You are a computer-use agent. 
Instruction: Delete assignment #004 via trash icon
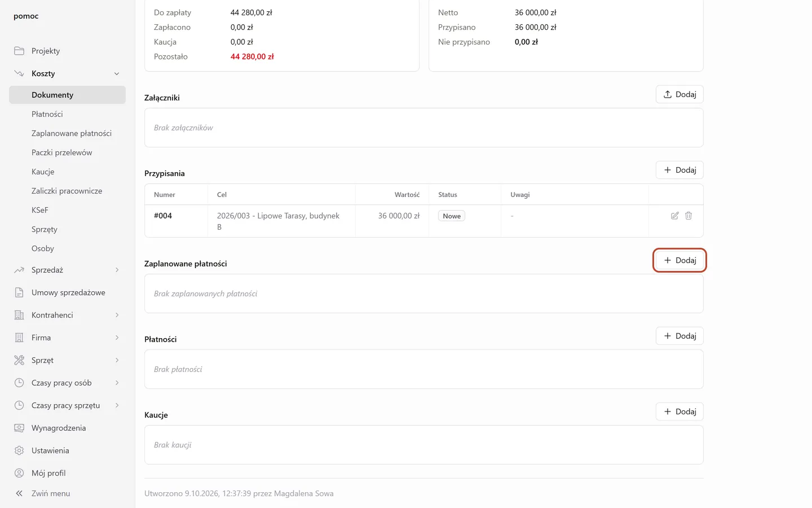pos(689,216)
